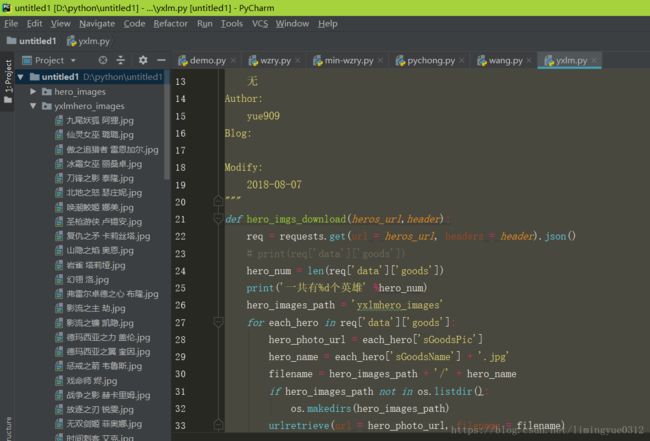The width and height of the screenshot is (650, 441).
Task: Open the Run menu
Action: (x=204, y=24)
